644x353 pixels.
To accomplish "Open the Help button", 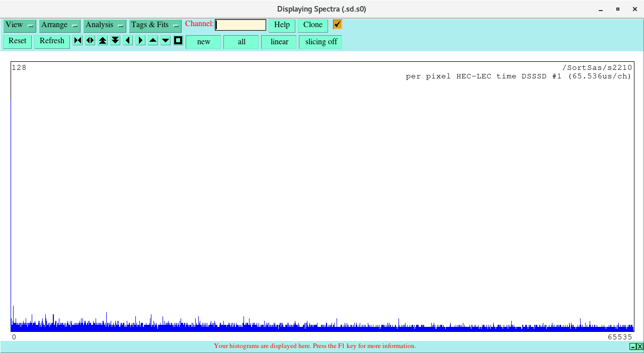I will [282, 25].
